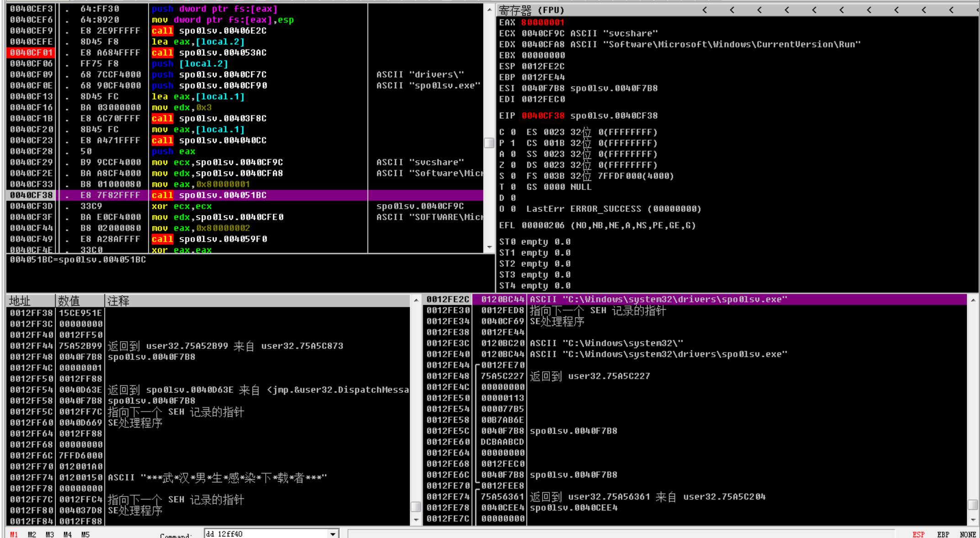Viewport: 980px width, 538px height.
Task: Click the 寄存器 (FPU) header to switch register view
Action: (x=532, y=10)
